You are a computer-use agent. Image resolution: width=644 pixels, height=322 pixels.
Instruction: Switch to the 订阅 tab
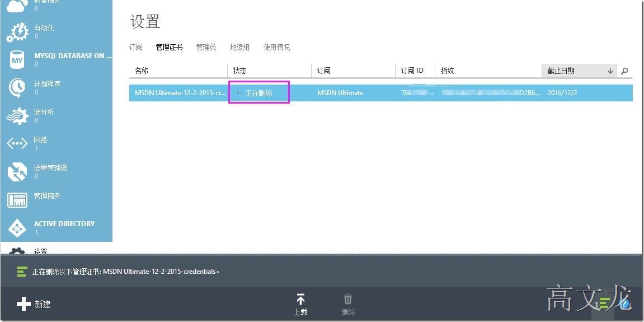136,47
